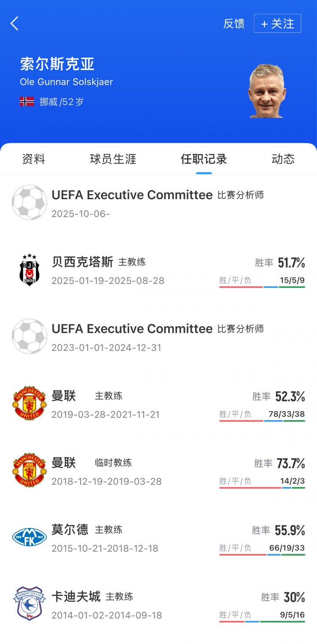Tap the Cardiff City club badge

(x=29, y=604)
